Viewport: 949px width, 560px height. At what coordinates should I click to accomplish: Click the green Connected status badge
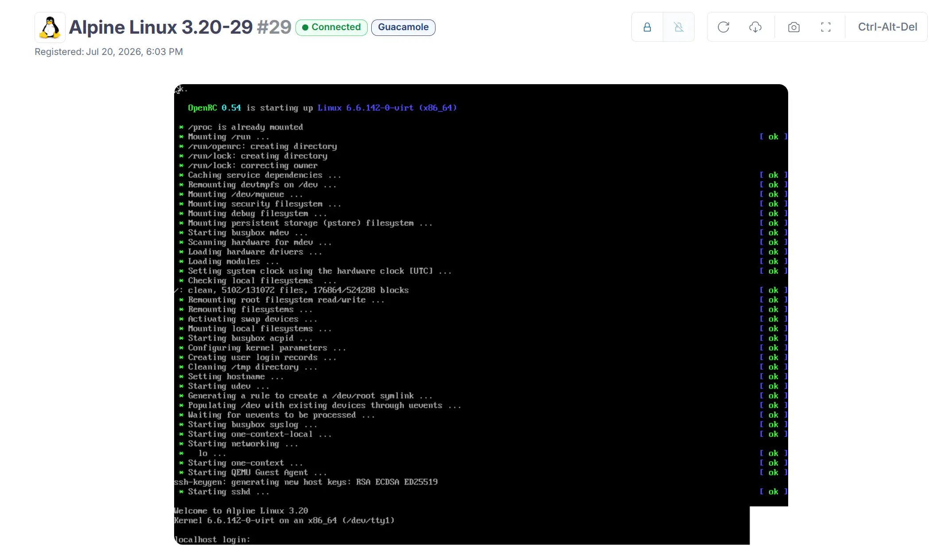pos(331,27)
